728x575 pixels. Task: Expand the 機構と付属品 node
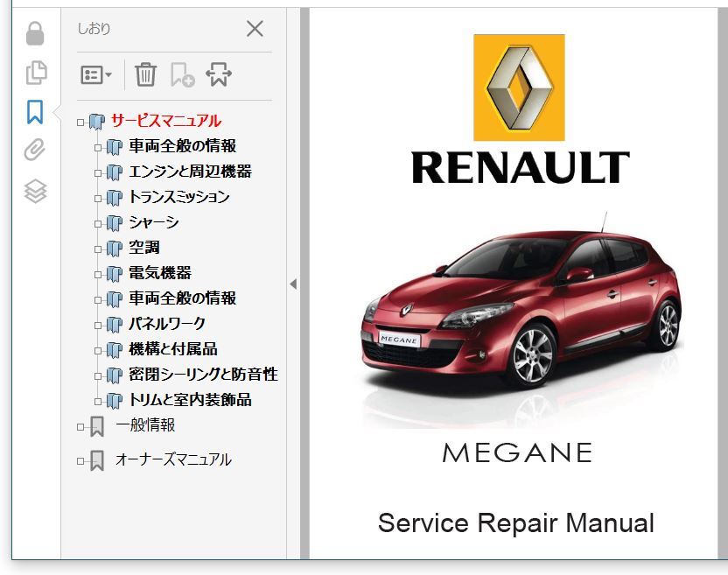(x=97, y=351)
